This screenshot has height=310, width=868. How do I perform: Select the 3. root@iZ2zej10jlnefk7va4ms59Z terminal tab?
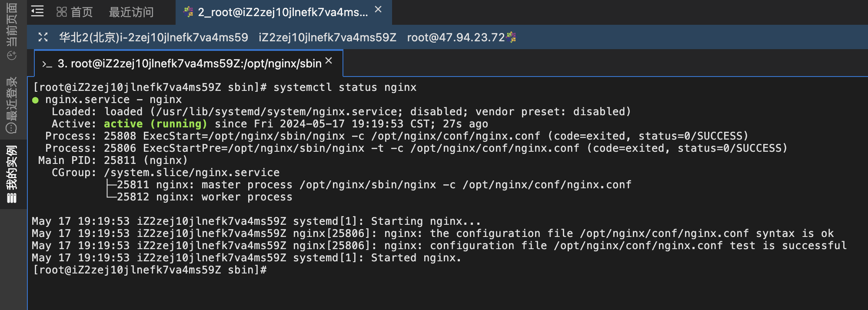189,63
